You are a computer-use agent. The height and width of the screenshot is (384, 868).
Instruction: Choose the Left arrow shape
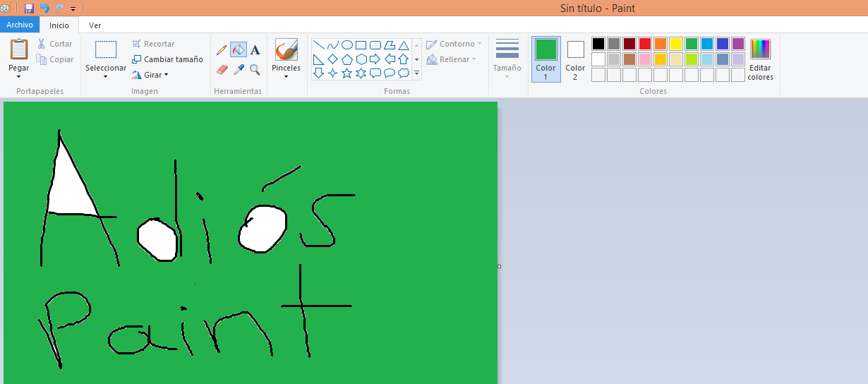tap(389, 59)
